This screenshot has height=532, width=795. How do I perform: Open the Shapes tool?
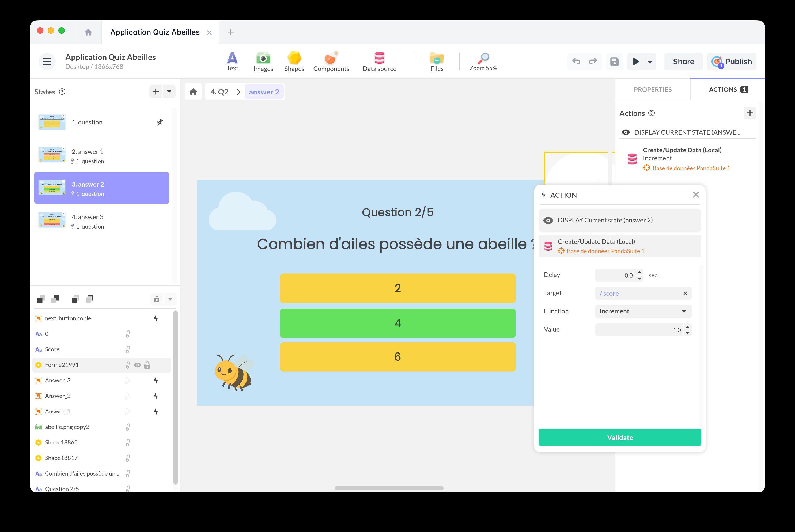pyautogui.click(x=294, y=61)
